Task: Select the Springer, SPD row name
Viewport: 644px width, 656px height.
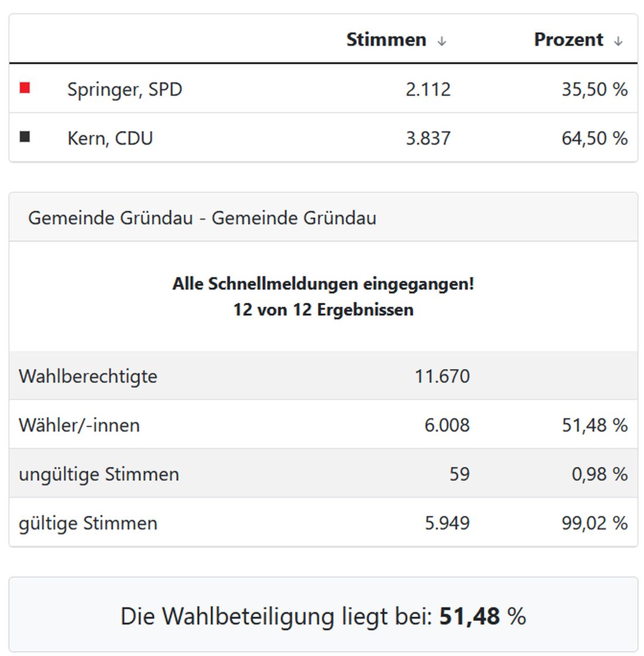Action: pos(125,89)
